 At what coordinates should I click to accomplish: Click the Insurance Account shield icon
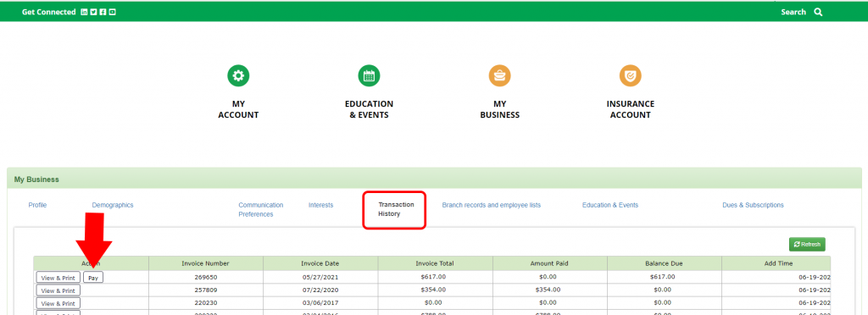coord(630,75)
